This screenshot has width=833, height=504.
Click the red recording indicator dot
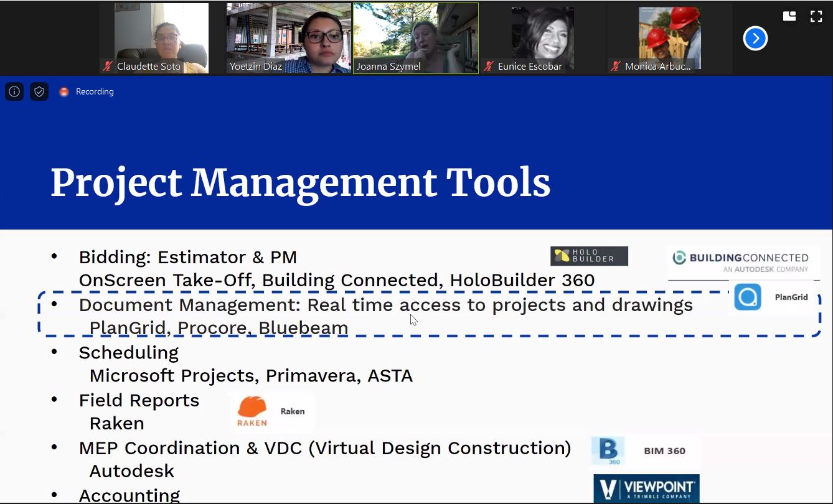tap(64, 91)
